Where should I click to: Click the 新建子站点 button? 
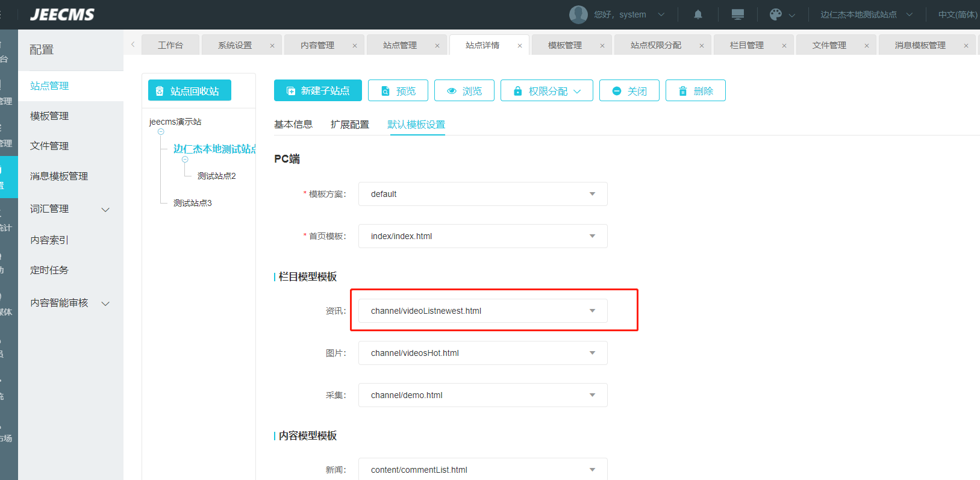(x=318, y=90)
